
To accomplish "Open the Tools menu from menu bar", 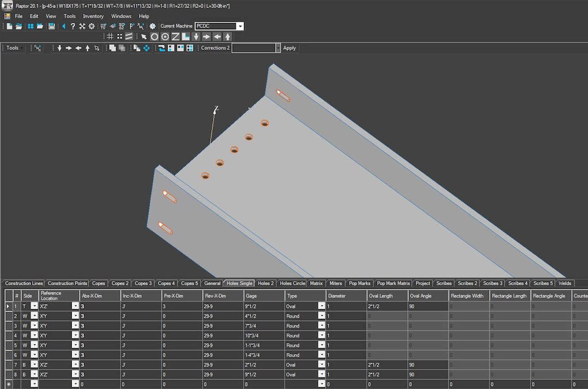I will pyautogui.click(x=69, y=16).
